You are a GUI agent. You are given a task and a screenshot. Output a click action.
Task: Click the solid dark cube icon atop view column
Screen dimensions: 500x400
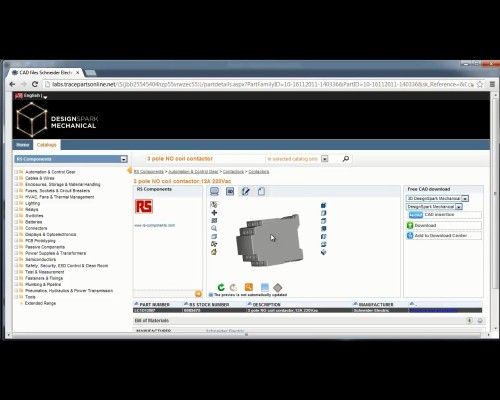(x=323, y=205)
